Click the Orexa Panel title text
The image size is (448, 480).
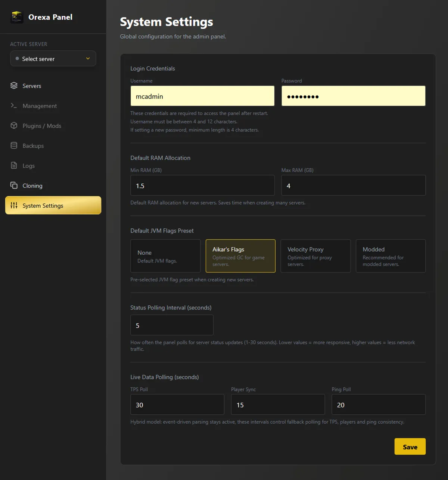(x=50, y=17)
